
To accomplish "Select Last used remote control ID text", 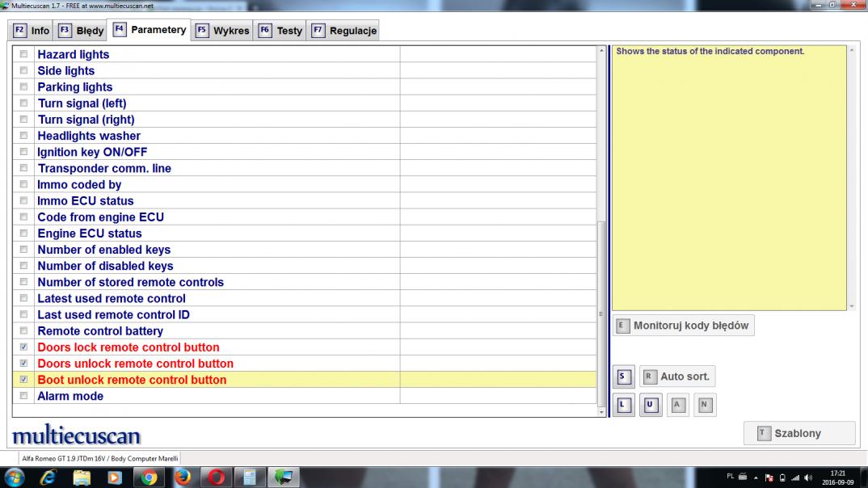I will tap(113, 315).
